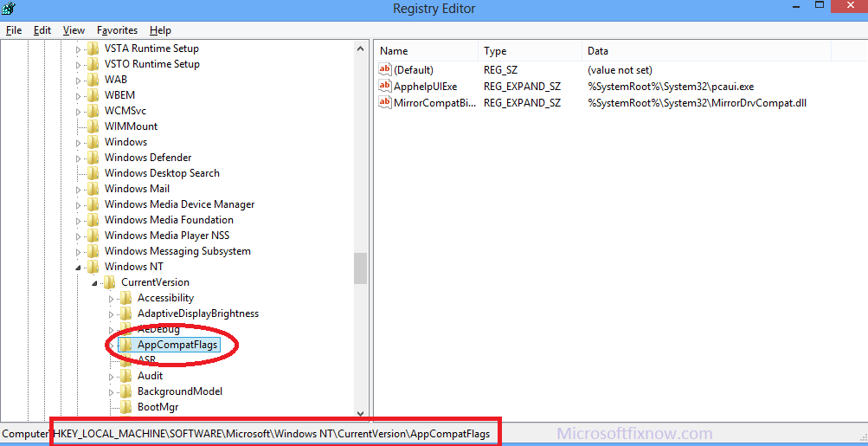
Task: Click the tree scrollbar down arrow
Action: [x=360, y=413]
